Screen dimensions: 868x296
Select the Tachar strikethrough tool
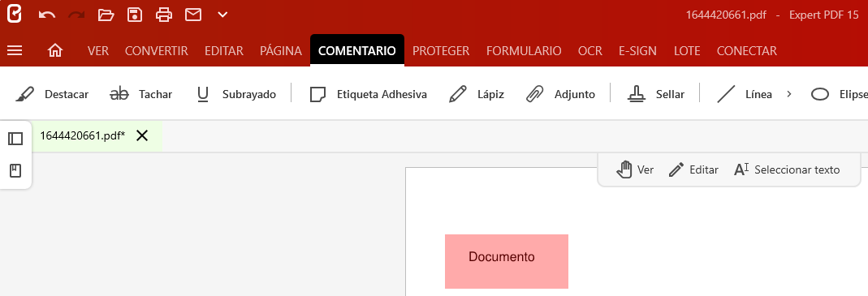click(141, 95)
